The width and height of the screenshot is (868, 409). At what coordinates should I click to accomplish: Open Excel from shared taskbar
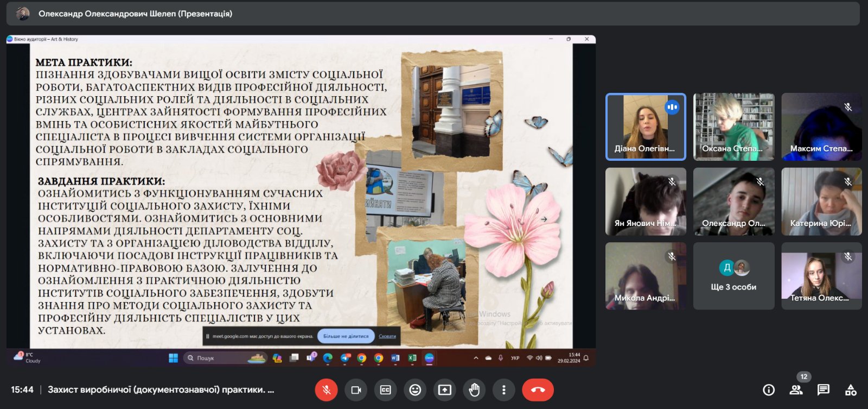(x=412, y=358)
